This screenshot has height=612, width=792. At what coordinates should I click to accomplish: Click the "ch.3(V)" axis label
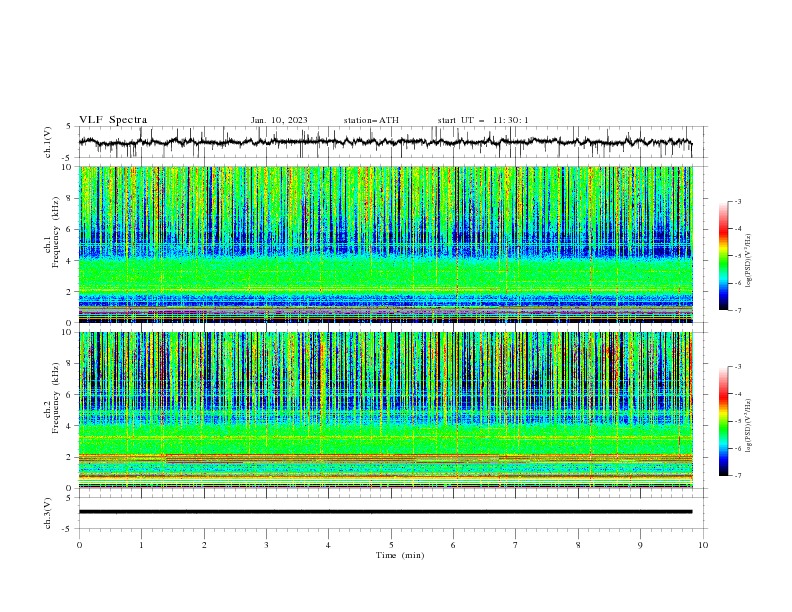[48, 513]
